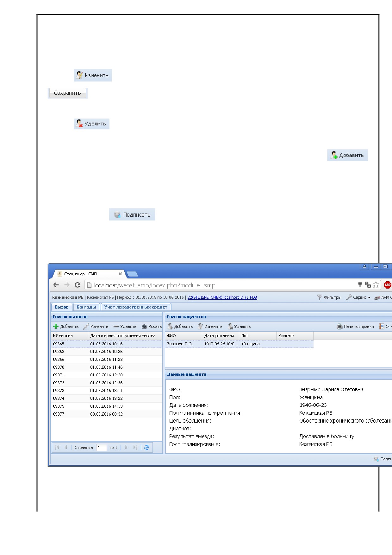Click the translate icon in address bar
Viewport: 392px width, 555px height.
point(368,285)
